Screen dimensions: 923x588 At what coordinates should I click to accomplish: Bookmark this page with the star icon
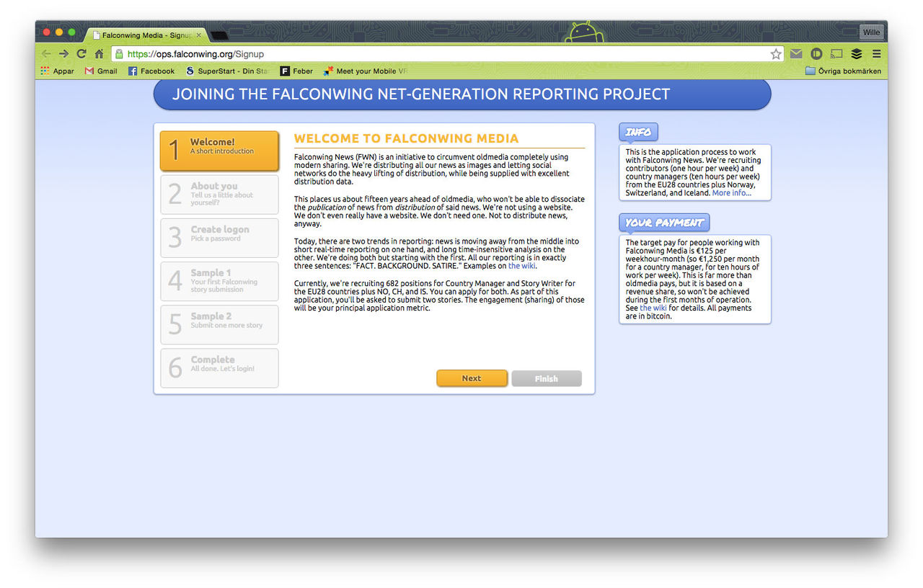776,54
